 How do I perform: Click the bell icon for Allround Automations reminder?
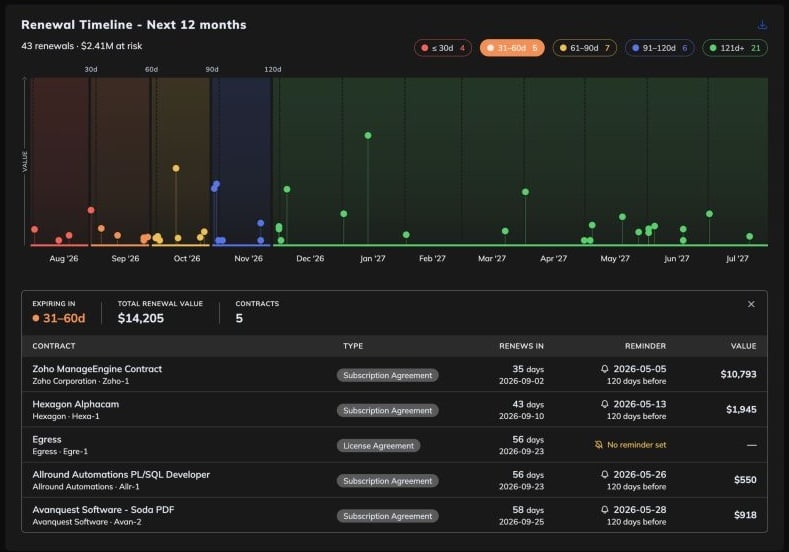[605, 475]
